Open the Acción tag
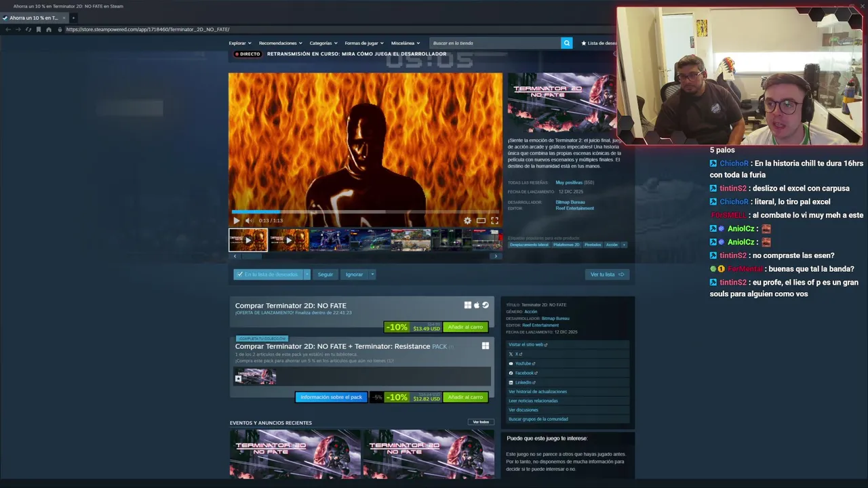Screen dimensions: 868x488 click(612, 245)
